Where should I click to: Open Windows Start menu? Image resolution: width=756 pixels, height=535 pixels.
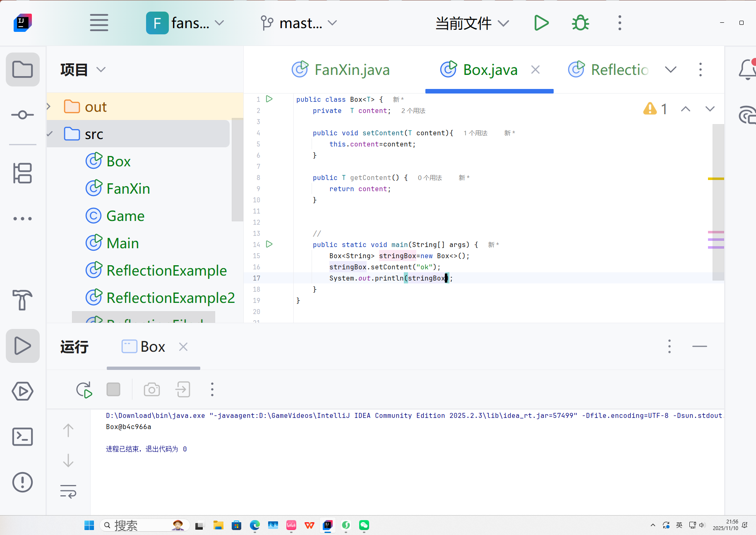(89, 525)
